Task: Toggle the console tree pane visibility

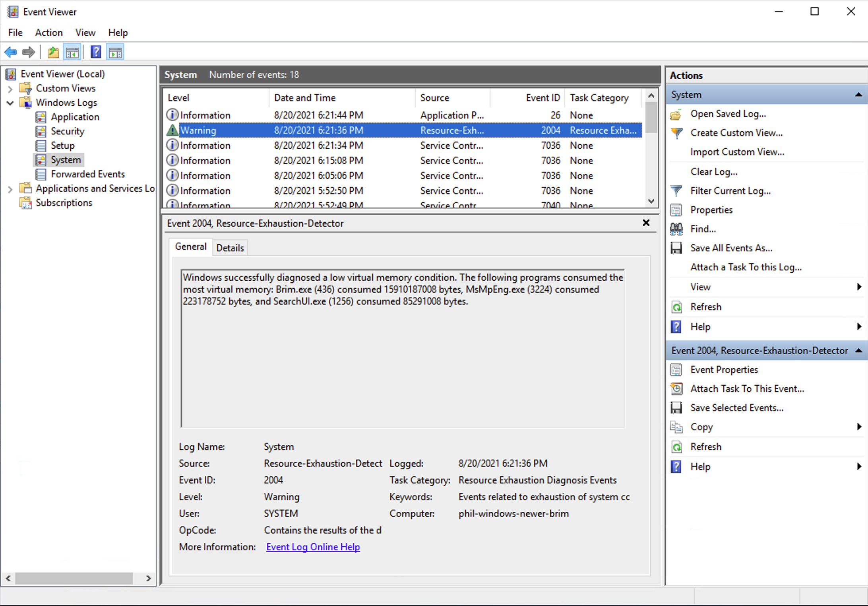Action: click(72, 52)
